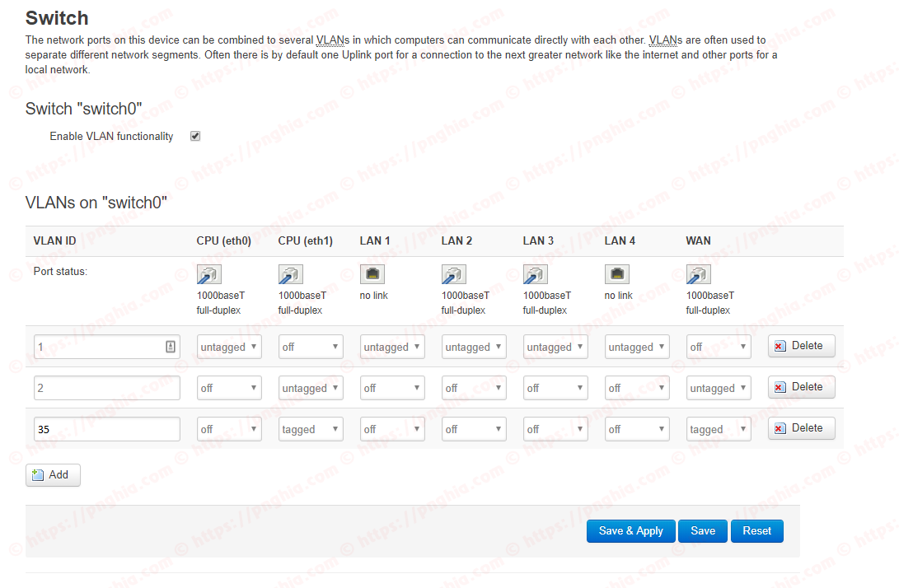
Task: Click the LAN 2 port status icon
Action: click(453, 274)
